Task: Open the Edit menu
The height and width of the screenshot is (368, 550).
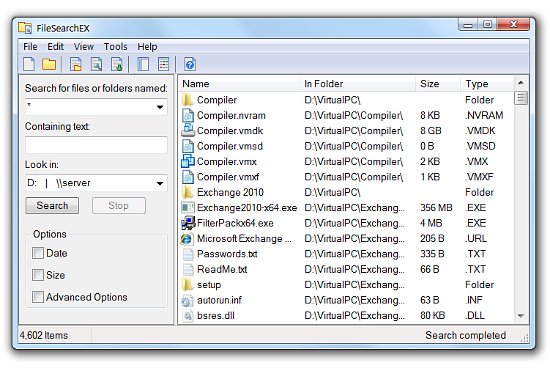Action: pos(55,47)
